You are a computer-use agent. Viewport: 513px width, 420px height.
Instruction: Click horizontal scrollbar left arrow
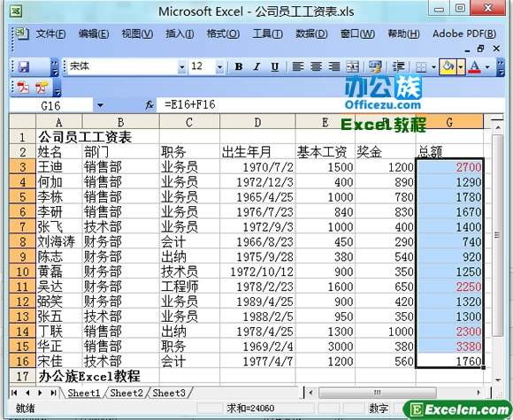[310, 393]
